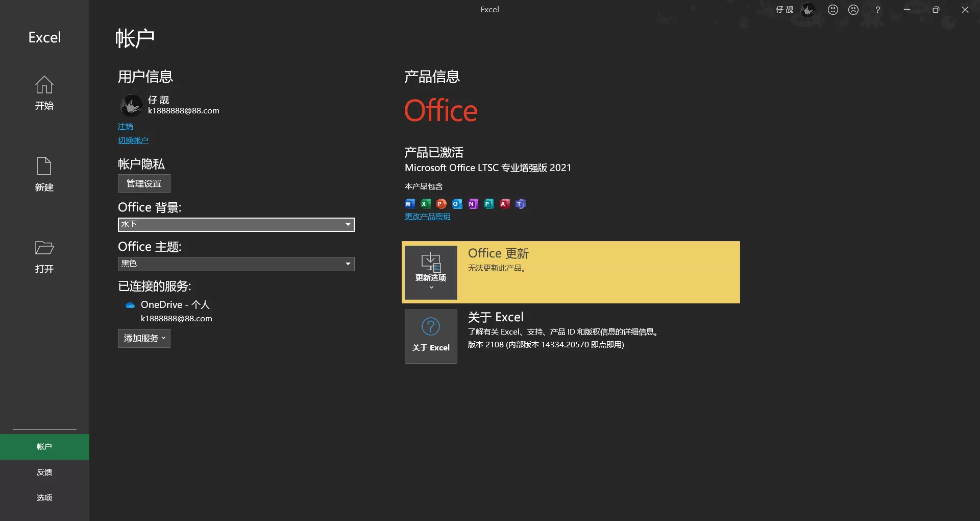Screen dimensions: 980x521
Task: Click the Publisher product icon
Action: pyautogui.click(x=488, y=203)
